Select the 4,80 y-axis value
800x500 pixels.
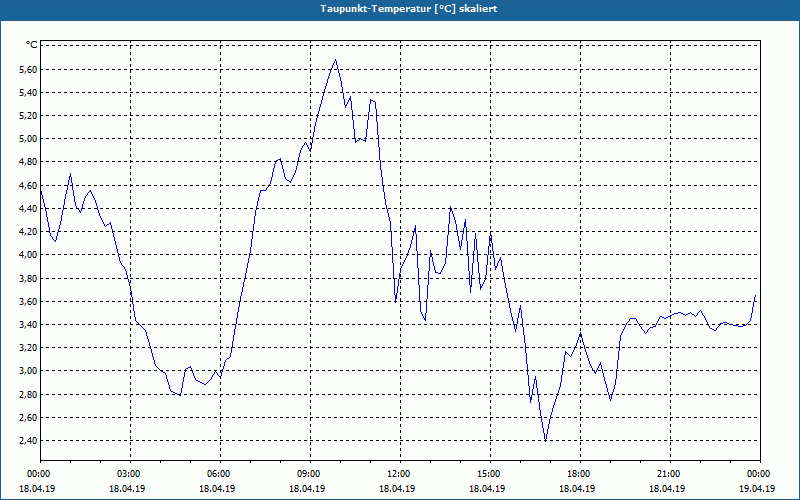tap(27, 162)
